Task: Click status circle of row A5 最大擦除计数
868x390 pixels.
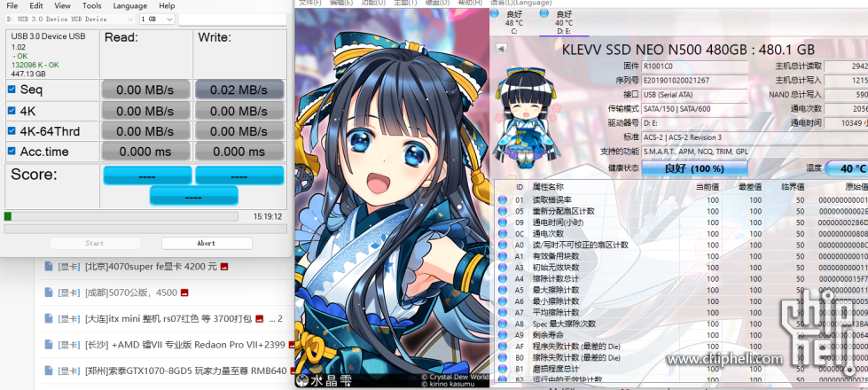Action: 503,291
